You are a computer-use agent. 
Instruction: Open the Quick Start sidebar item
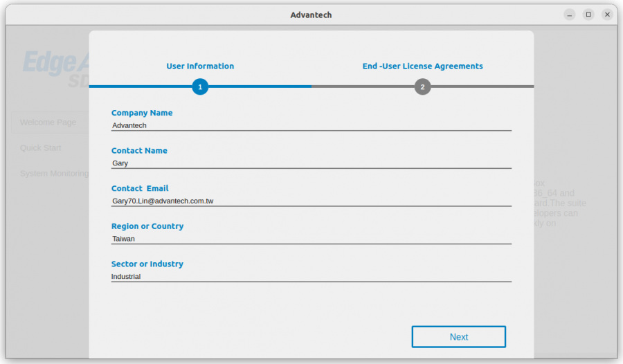coord(41,148)
